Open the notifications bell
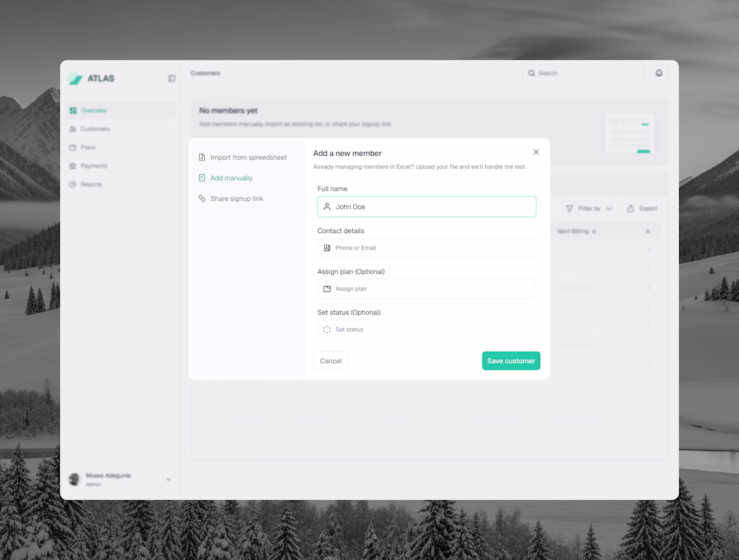 click(659, 73)
